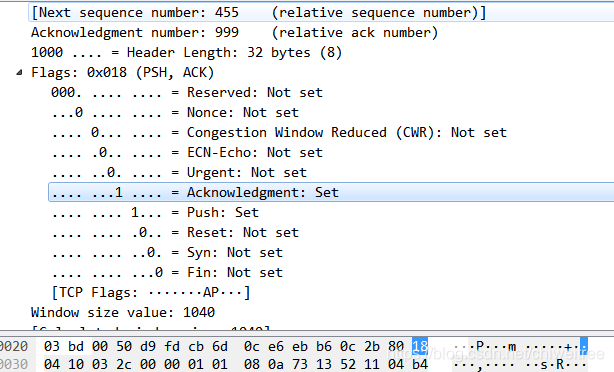Click hex byte 80 in row 0020
Image resolution: width=614 pixels, height=372 pixels.
(x=396, y=347)
